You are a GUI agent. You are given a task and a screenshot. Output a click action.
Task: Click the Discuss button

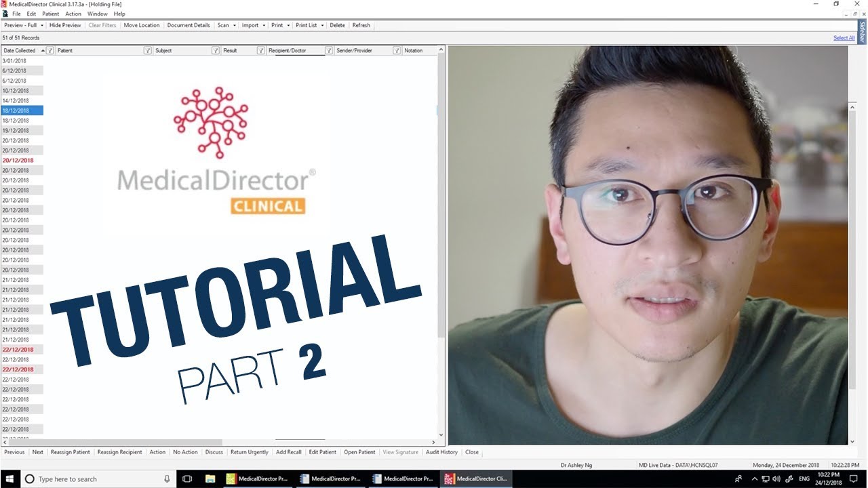(214, 452)
